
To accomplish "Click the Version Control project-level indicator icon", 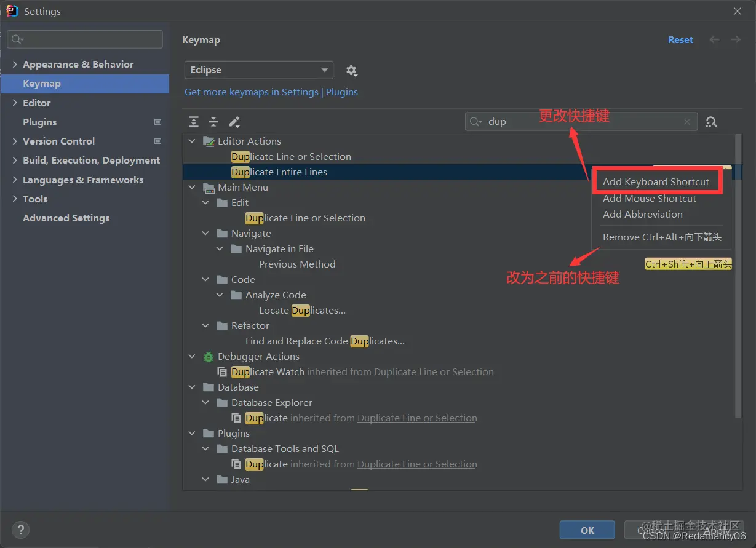I will [x=157, y=141].
